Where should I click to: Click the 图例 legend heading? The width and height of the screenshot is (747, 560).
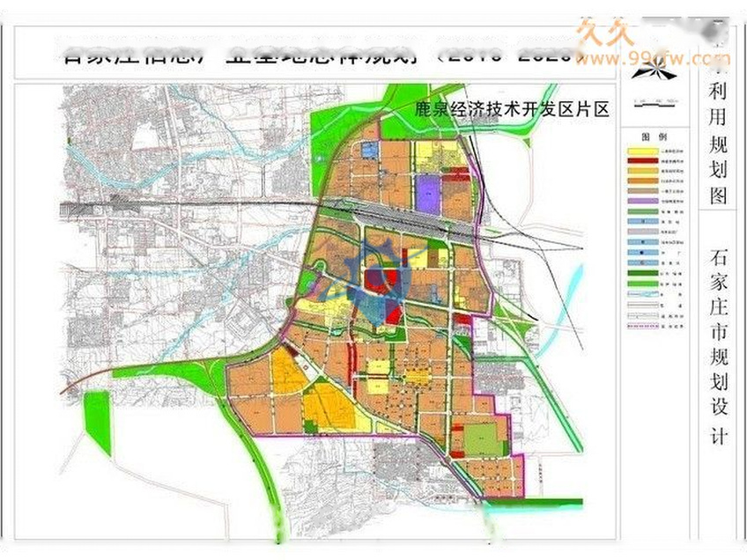pyautogui.click(x=655, y=137)
